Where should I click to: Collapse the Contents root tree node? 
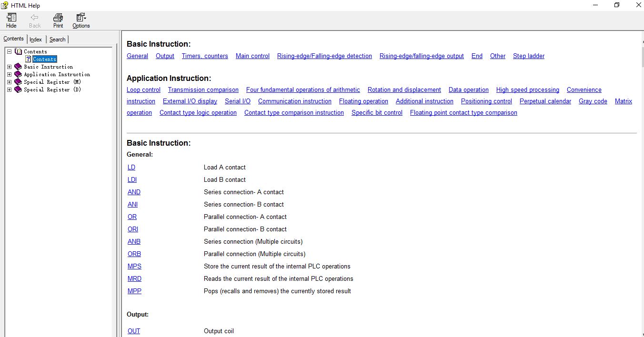(9, 51)
